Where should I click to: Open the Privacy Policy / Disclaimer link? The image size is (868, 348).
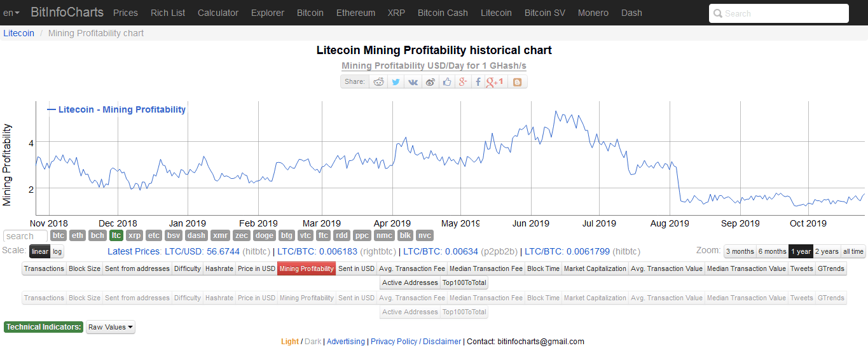click(416, 342)
